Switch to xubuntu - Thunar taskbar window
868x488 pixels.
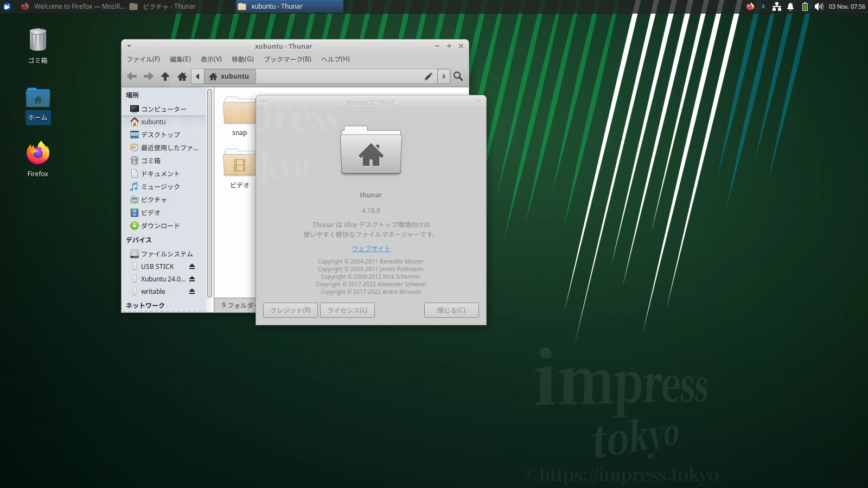(290, 7)
